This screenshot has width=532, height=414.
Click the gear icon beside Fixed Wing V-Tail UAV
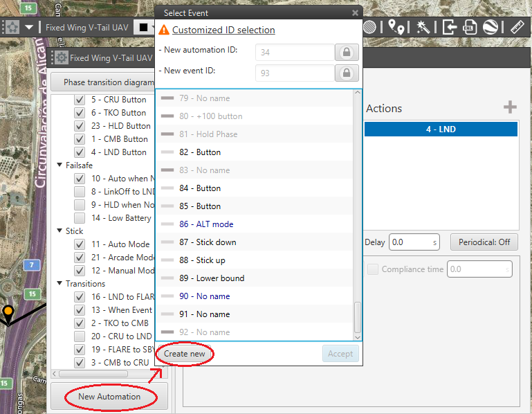coord(61,57)
